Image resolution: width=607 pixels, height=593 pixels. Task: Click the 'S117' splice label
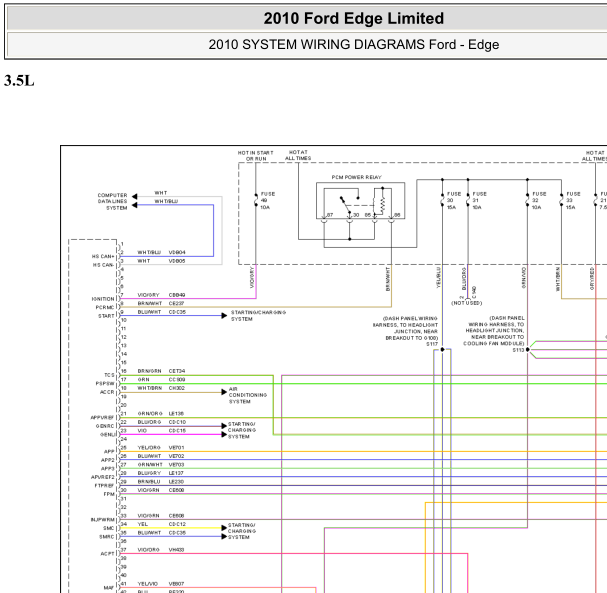[432, 344]
